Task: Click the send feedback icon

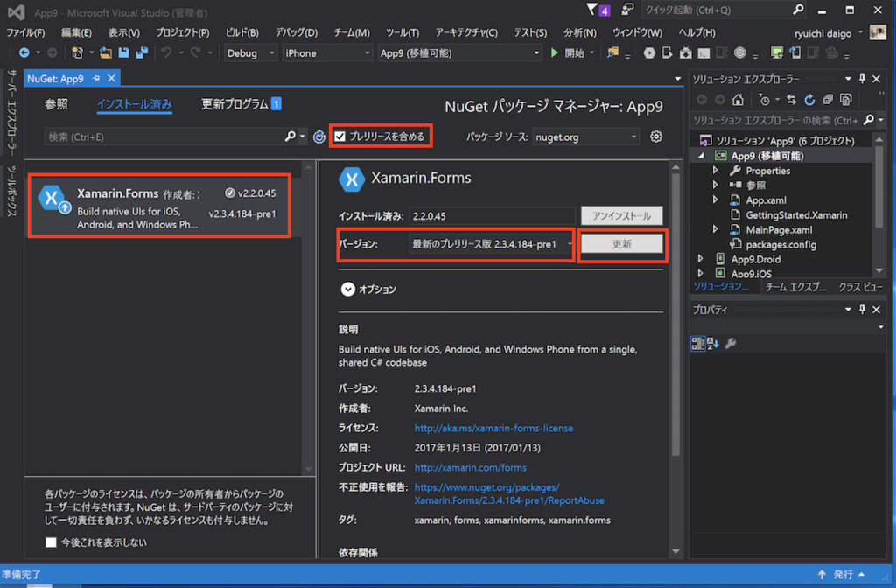Action: click(x=627, y=10)
